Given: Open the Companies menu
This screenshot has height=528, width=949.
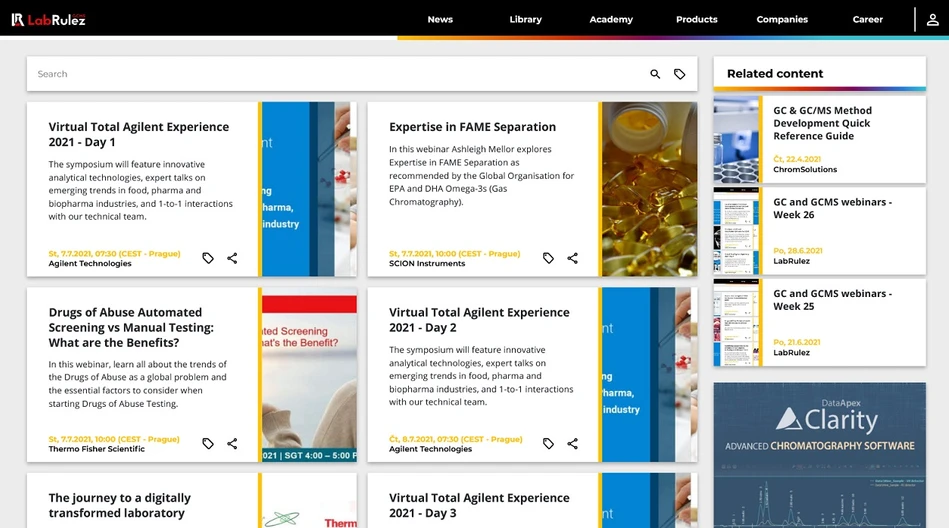Looking at the screenshot, I should (782, 19).
